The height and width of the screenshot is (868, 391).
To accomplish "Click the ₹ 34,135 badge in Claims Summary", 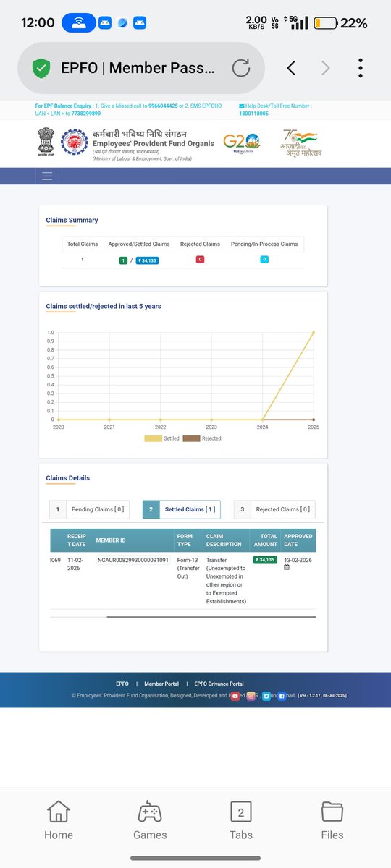I will pos(147,260).
